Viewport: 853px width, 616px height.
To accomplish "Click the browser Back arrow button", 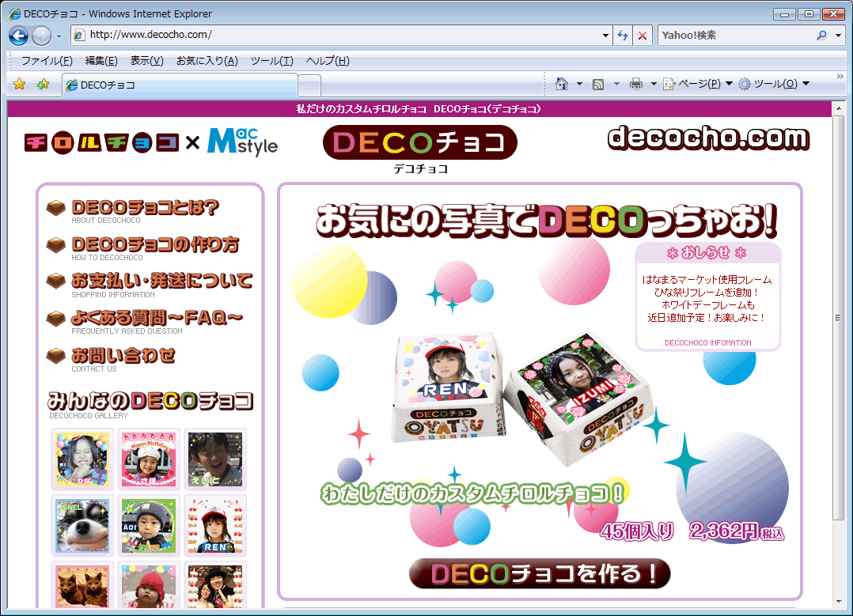I will [19, 36].
